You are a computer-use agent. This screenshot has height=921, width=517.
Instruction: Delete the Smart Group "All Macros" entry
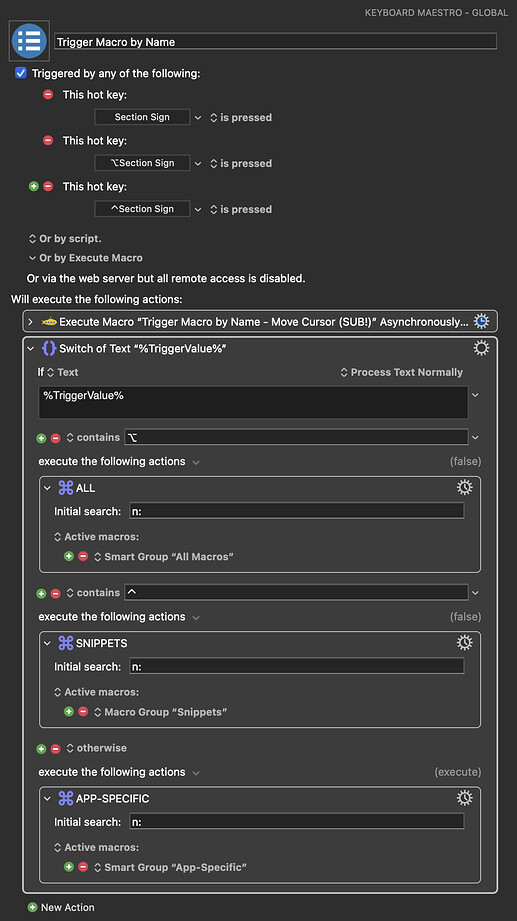pyautogui.click(x=83, y=556)
